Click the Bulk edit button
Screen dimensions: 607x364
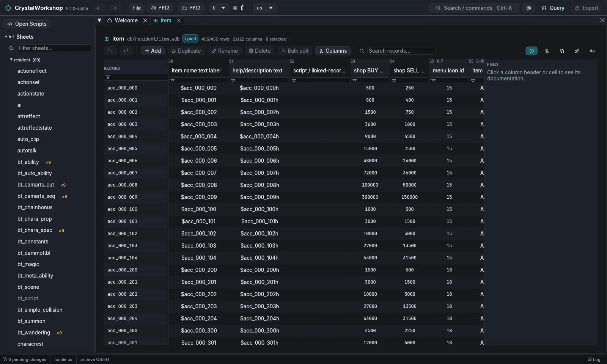click(x=295, y=51)
